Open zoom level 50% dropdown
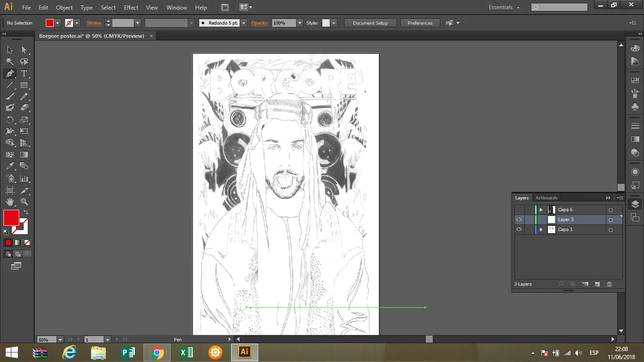 60,340
